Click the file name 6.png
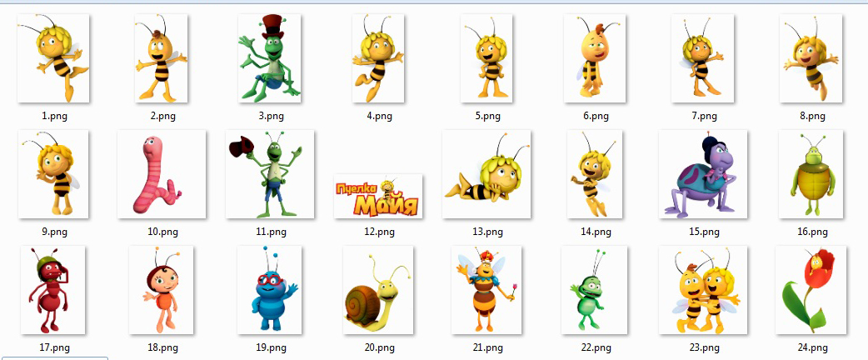The height and width of the screenshot is (360, 868). click(x=596, y=116)
